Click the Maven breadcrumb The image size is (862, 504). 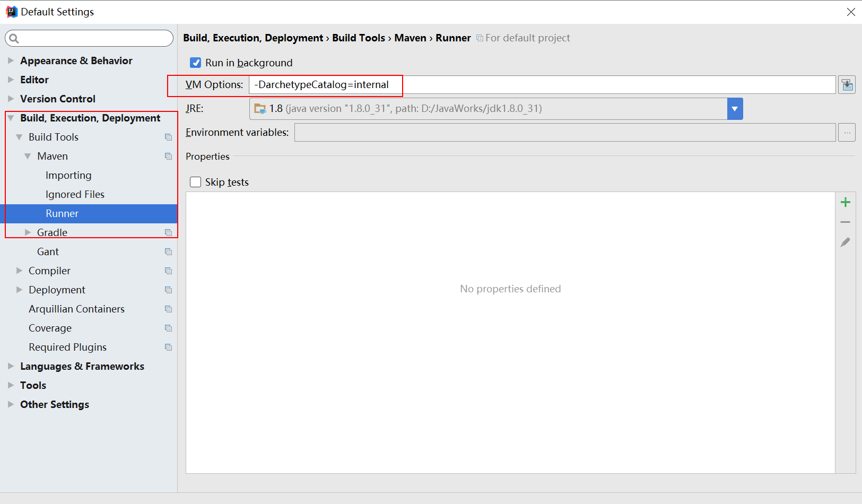click(410, 38)
